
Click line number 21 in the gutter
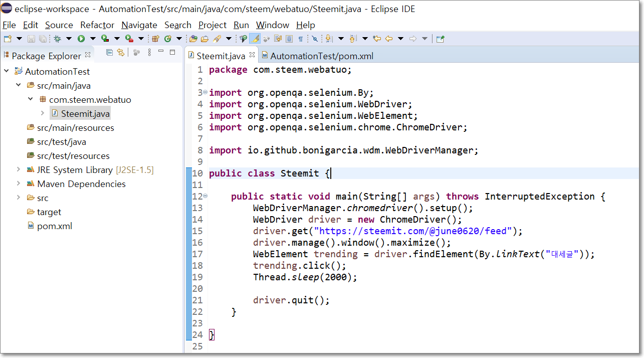click(197, 300)
